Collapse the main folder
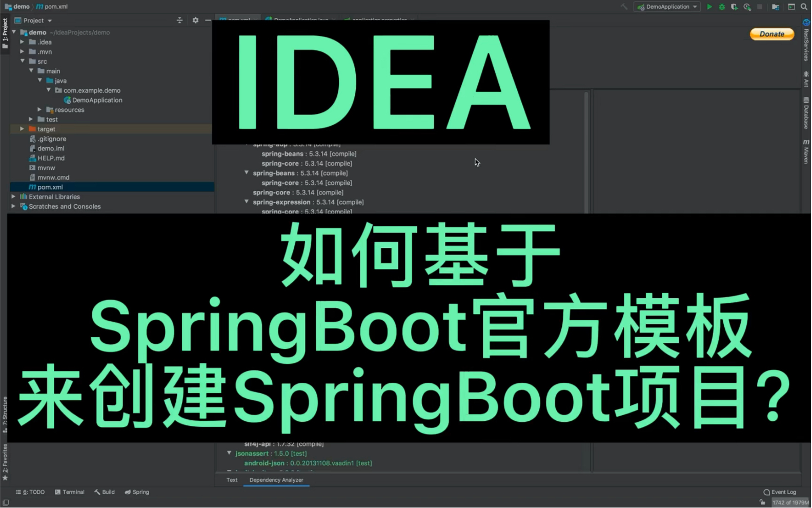Screen dimensions: 812x508 click(31, 71)
